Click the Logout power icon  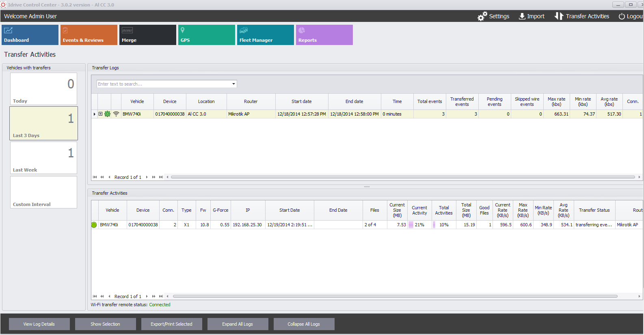pyautogui.click(x=622, y=16)
